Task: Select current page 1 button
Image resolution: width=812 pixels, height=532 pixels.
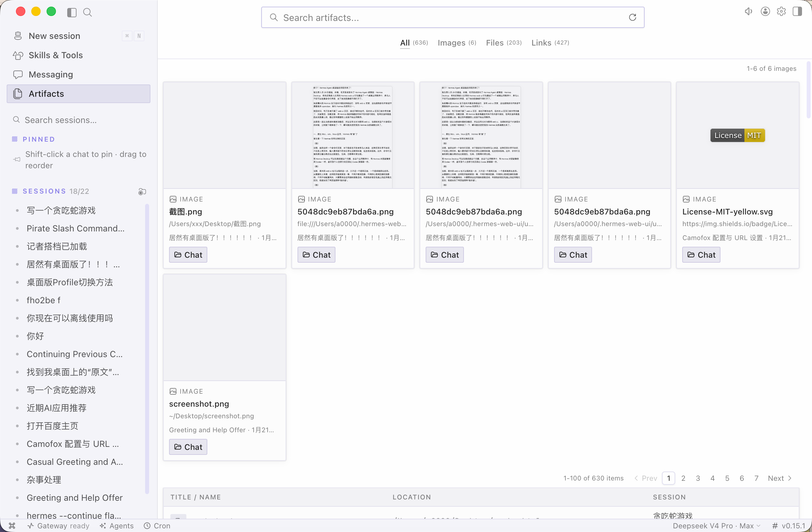Action: click(668, 478)
